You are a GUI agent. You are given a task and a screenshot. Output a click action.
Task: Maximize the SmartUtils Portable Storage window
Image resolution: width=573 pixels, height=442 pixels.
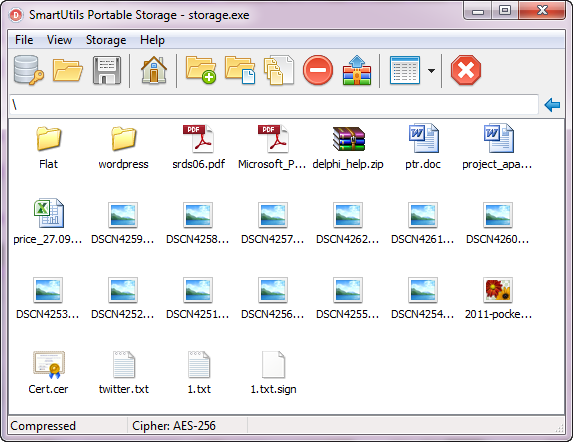click(x=505, y=11)
